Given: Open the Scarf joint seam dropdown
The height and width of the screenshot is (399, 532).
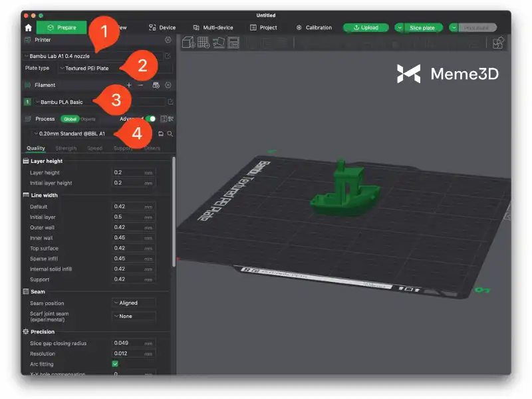Looking at the screenshot, I should (134, 317).
